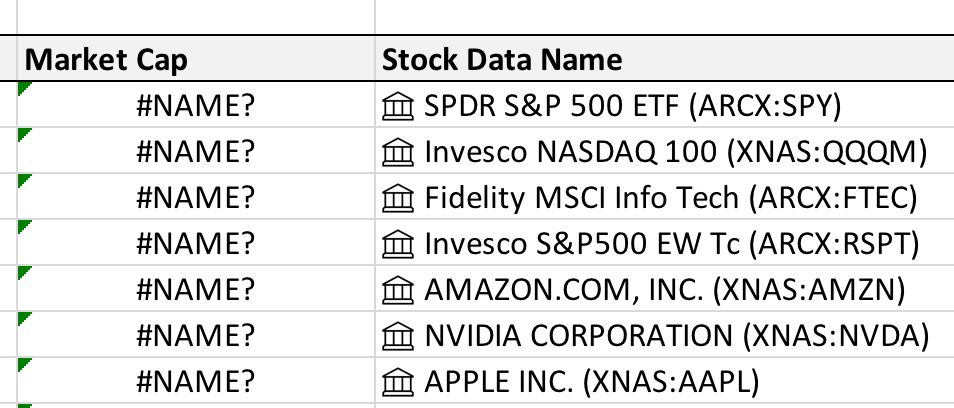Select the #NAME? error cell in the SPY row

[196, 105]
